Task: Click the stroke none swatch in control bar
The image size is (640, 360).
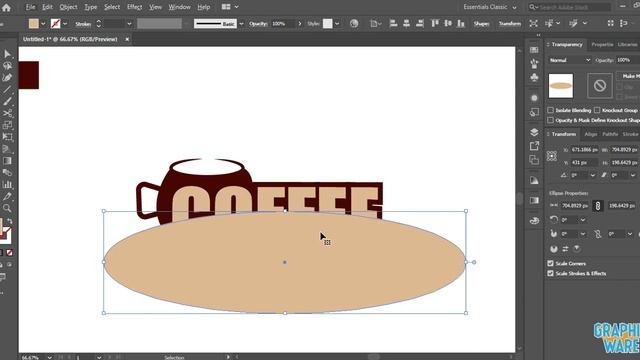Action: coord(56,24)
